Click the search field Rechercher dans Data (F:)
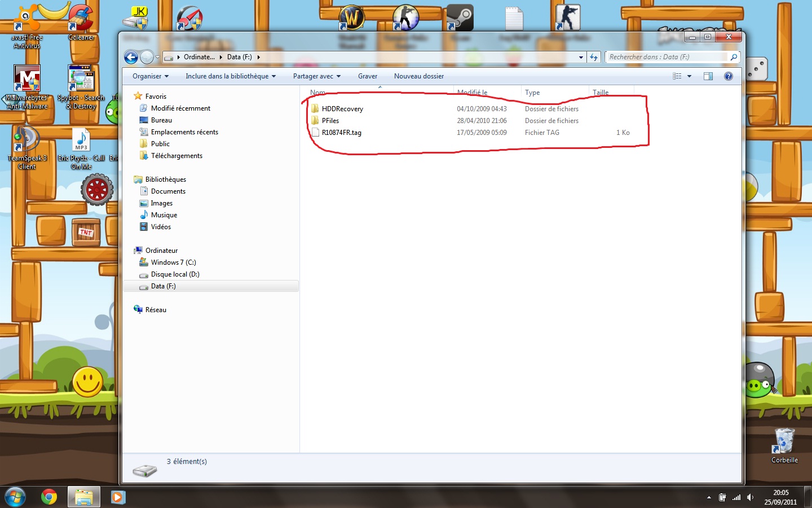Image resolution: width=812 pixels, height=508 pixels. click(x=668, y=57)
